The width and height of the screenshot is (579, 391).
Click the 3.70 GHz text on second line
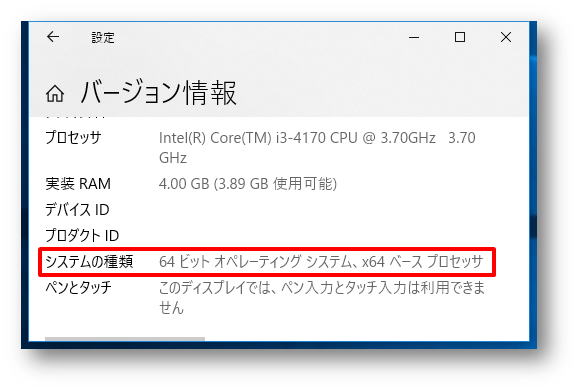tap(173, 158)
